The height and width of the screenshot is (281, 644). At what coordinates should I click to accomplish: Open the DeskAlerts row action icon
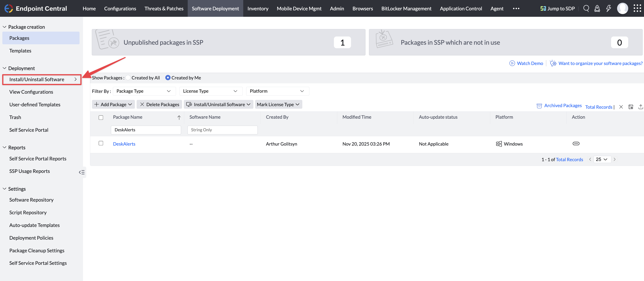click(x=576, y=144)
